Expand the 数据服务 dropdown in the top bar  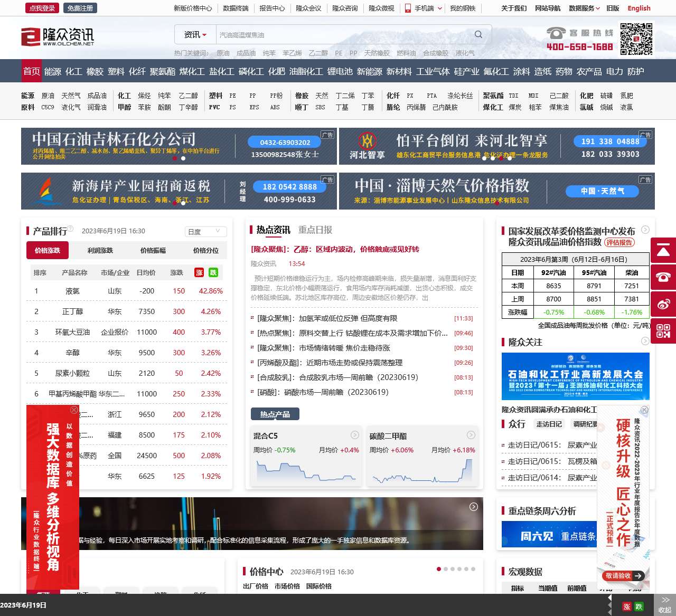click(582, 8)
